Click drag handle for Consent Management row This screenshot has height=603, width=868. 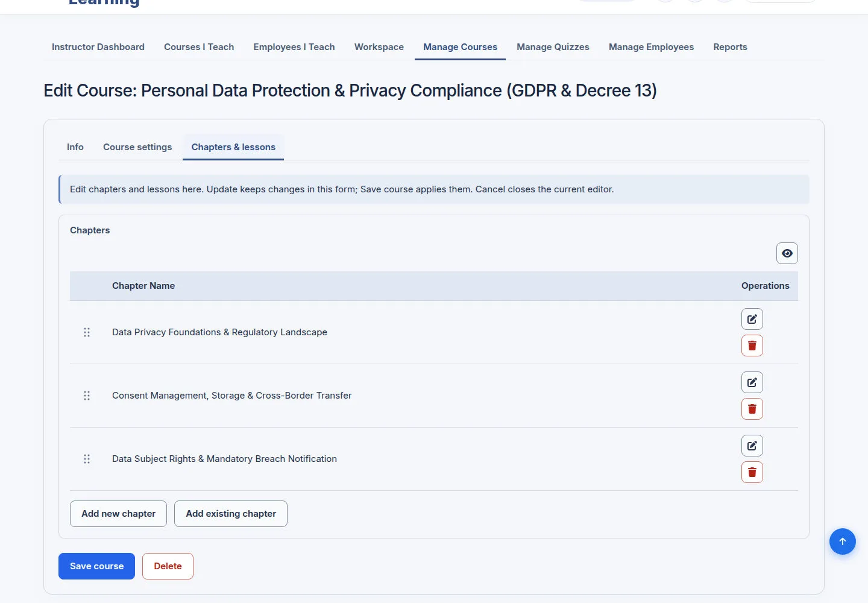[87, 396]
